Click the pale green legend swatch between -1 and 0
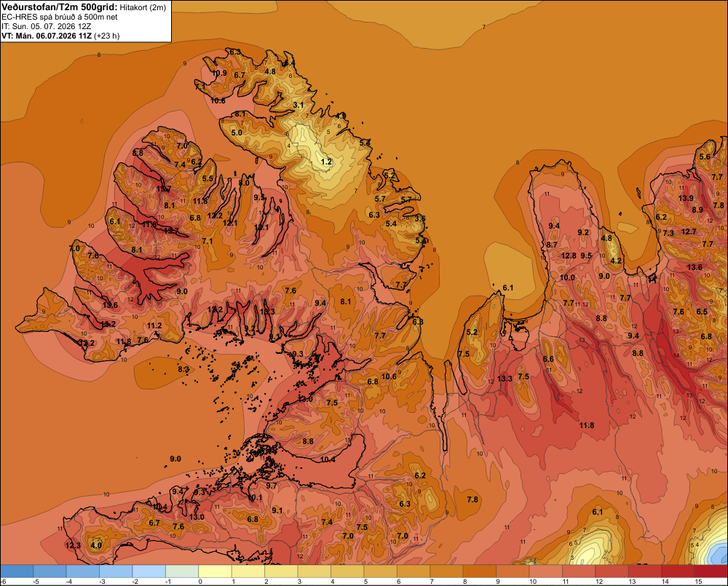The width and height of the screenshot is (728, 586). coord(182,571)
